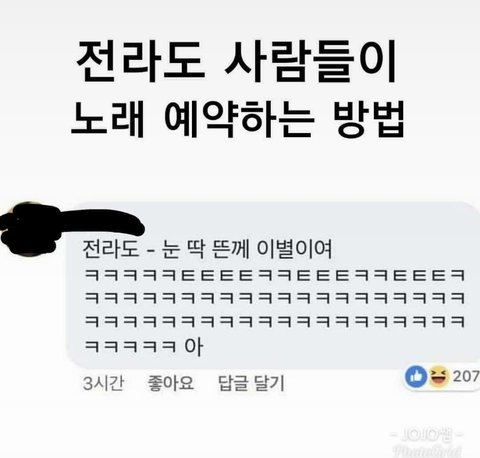
Task: Click 예약하는 in the headline
Action: pyautogui.click(x=239, y=119)
